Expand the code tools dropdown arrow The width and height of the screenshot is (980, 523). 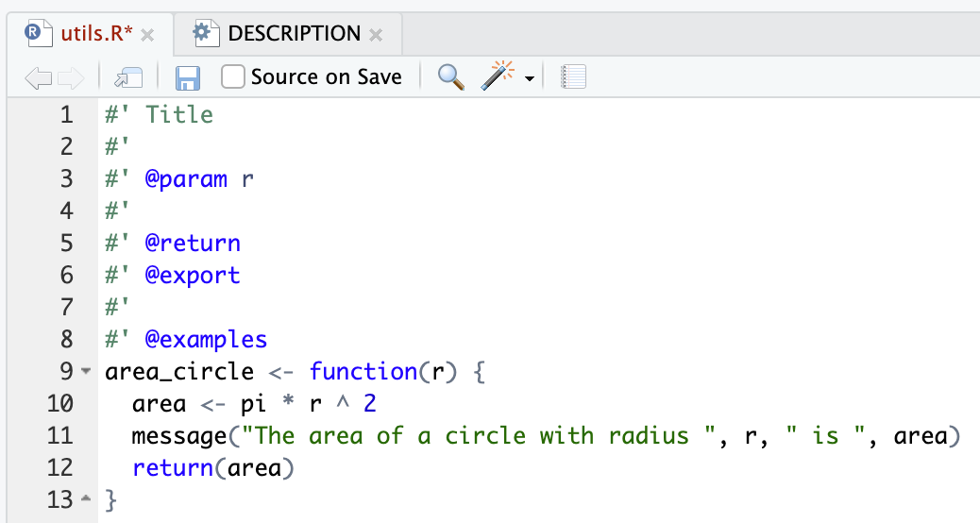point(529,79)
